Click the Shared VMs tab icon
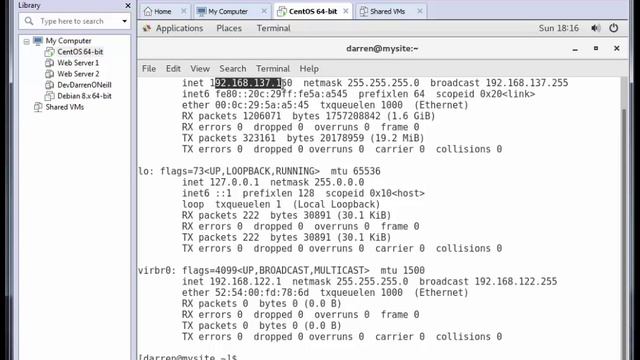Viewport: 640px width, 360px height. (364, 11)
